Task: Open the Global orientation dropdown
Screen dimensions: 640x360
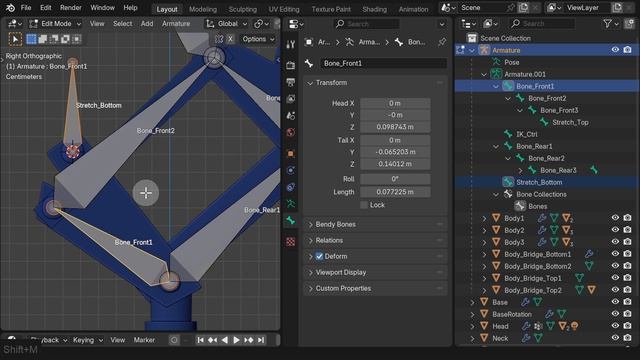Action: coord(226,24)
